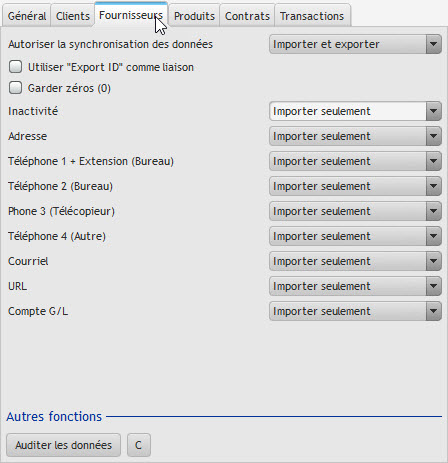Screen dimensions: 448x463
Task: Open the Clients tab
Action: pos(73,16)
